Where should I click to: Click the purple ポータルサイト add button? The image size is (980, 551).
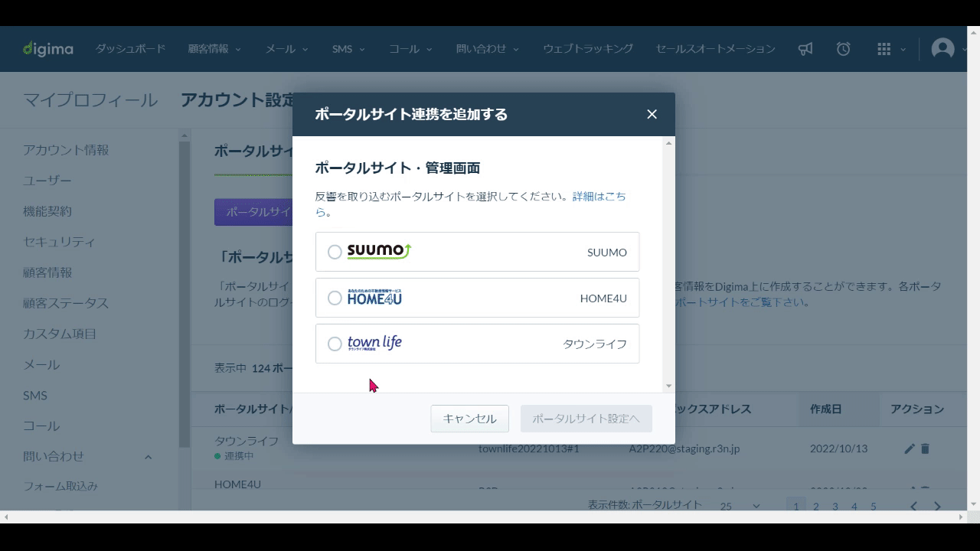tap(253, 212)
